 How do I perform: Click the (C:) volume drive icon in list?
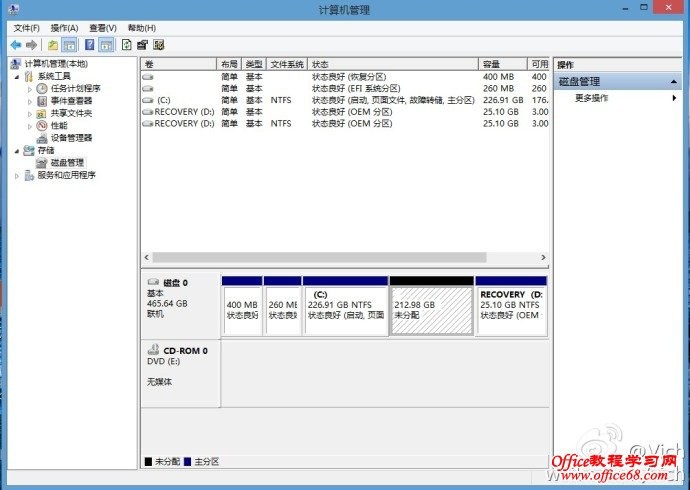tap(148, 100)
